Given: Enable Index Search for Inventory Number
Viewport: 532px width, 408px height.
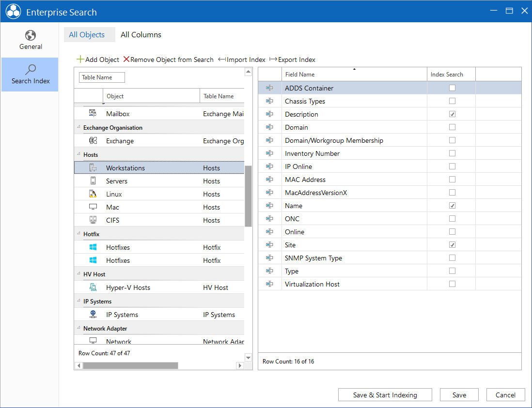Looking at the screenshot, I should coord(452,153).
